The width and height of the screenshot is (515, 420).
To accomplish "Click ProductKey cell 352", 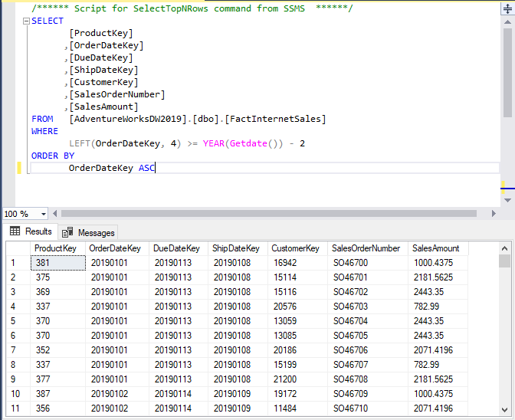I will (57, 349).
